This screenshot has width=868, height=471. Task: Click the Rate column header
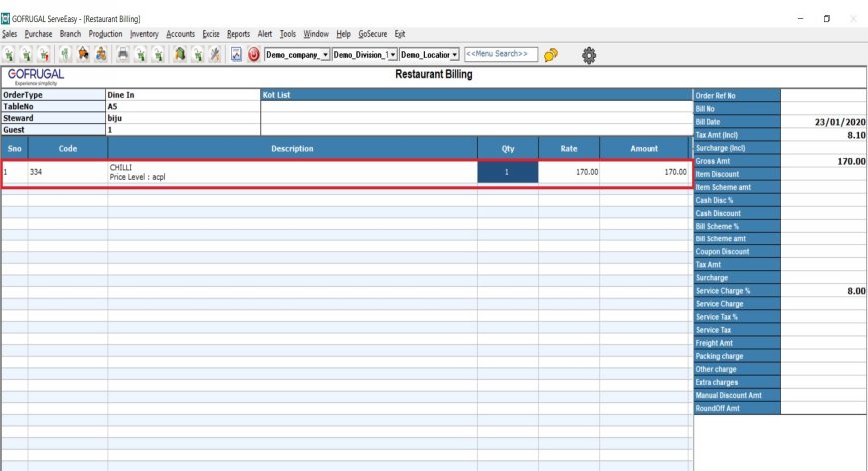tap(569, 149)
